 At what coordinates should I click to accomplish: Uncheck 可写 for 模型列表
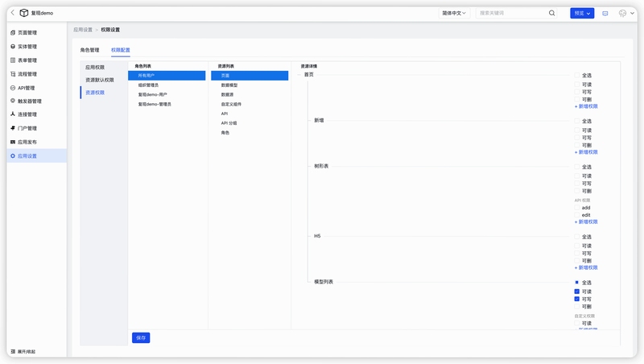point(576,299)
